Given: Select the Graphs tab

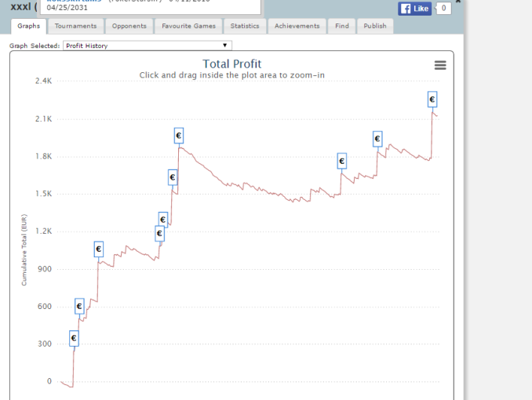Looking at the screenshot, I should 29,26.
